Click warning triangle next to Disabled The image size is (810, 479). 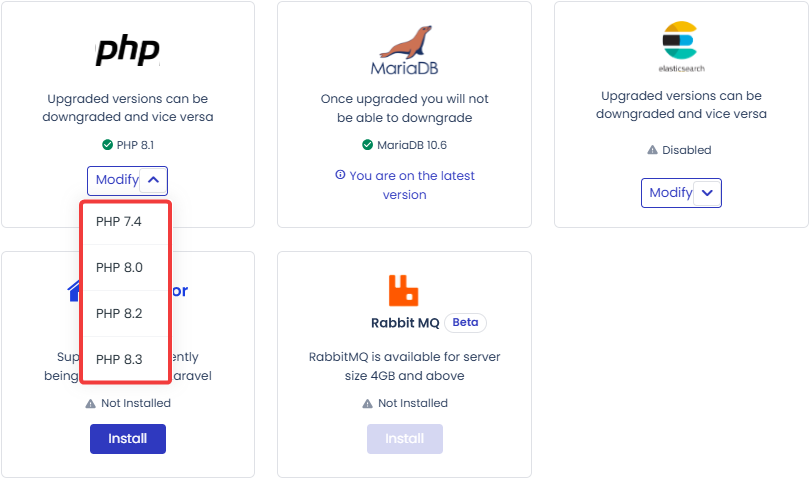coord(652,150)
